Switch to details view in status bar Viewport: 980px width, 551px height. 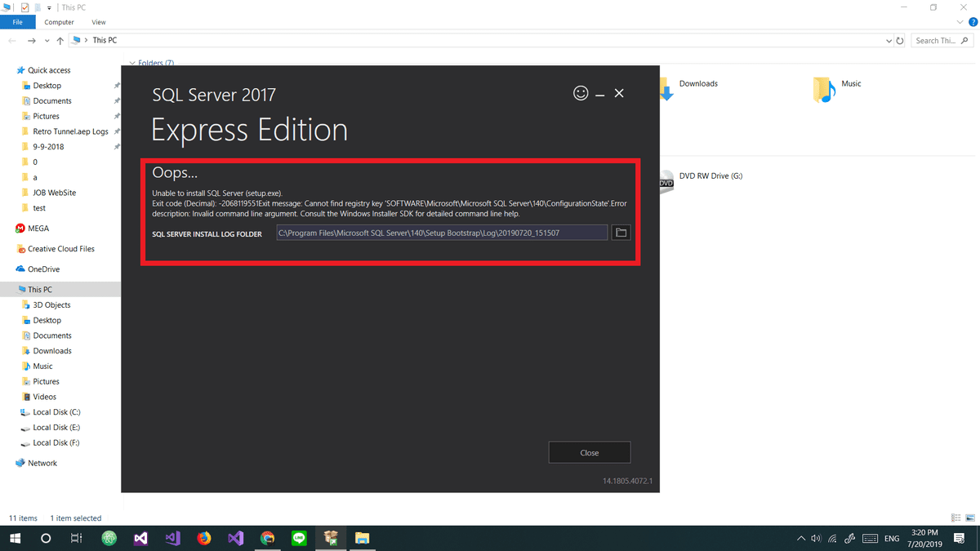pos(955,518)
